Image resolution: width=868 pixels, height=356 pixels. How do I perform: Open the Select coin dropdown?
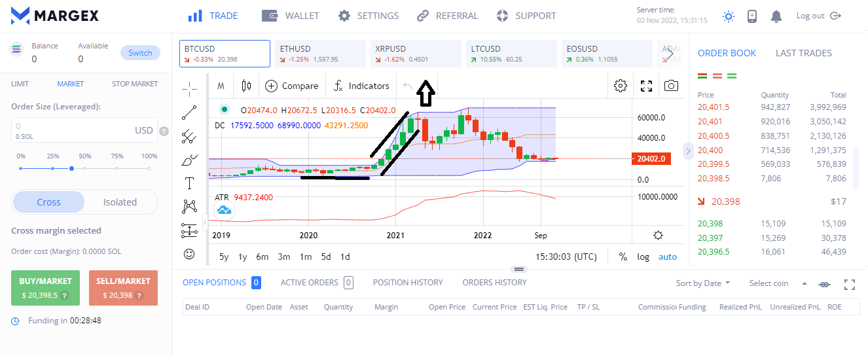click(x=778, y=283)
